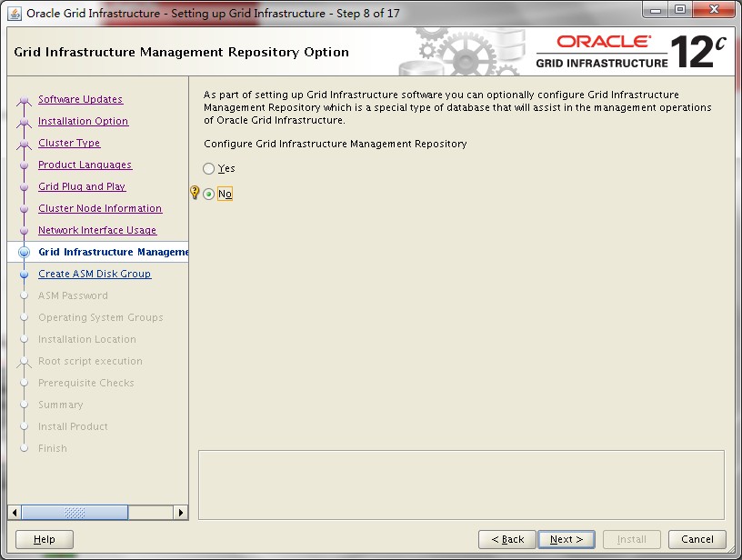Click the Create ASM Disk Group step dot

click(x=25, y=274)
